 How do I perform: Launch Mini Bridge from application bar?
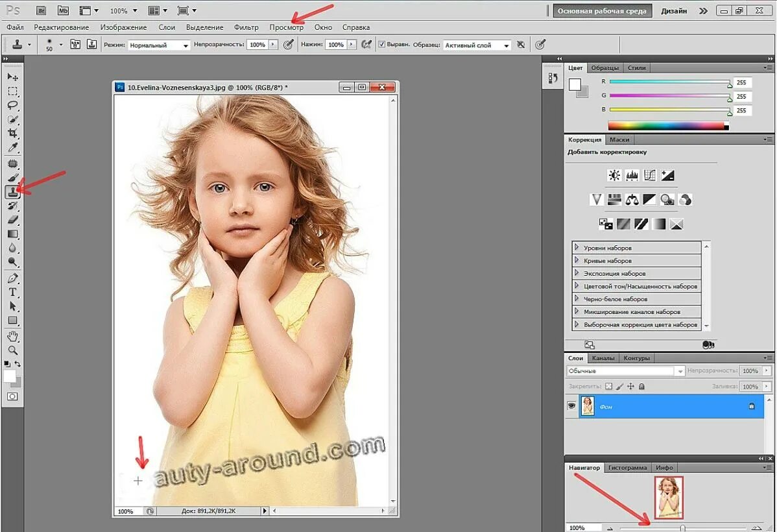click(x=63, y=10)
